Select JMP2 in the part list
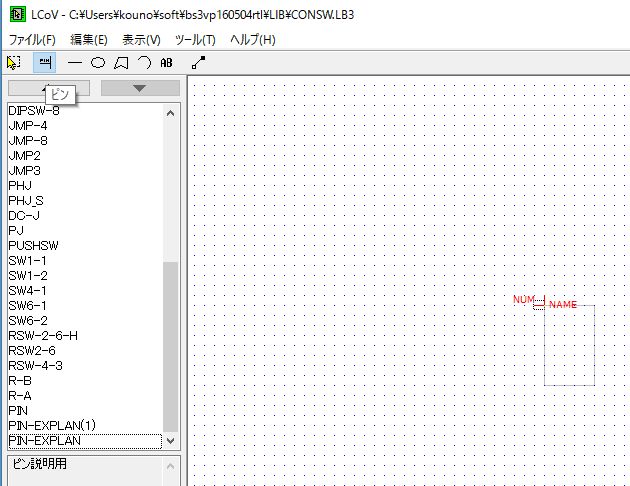 pyautogui.click(x=85, y=155)
